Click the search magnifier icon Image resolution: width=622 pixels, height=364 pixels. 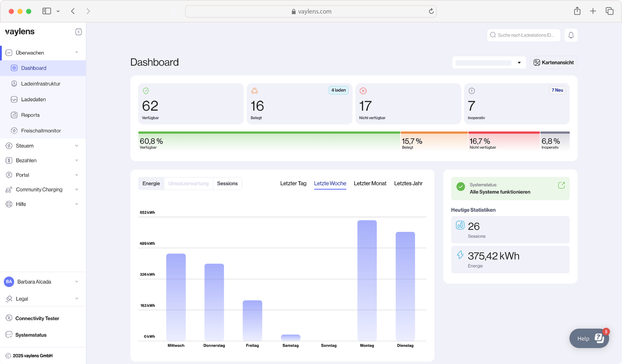click(493, 35)
